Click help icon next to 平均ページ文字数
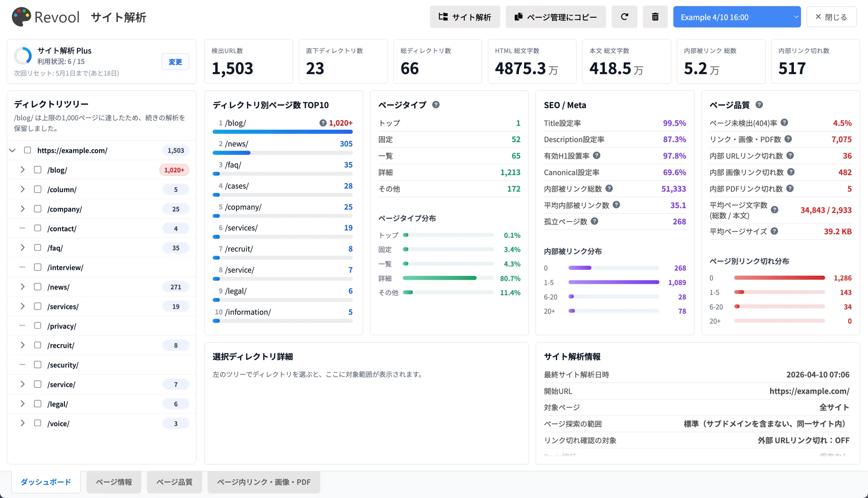Screen dimensions: 868x498 [x=774, y=210]
